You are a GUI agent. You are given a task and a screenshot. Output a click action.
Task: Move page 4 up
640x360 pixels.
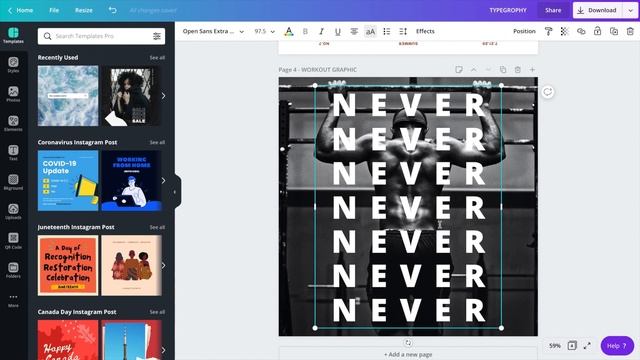[x=473, y=70]
